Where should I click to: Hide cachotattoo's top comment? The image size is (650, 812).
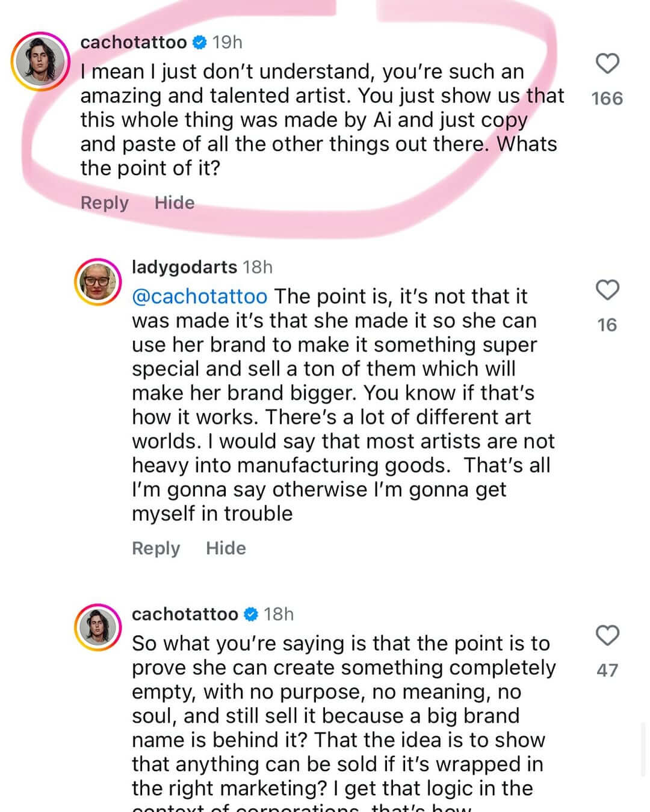pyautogui.click(x=175, y=203)
